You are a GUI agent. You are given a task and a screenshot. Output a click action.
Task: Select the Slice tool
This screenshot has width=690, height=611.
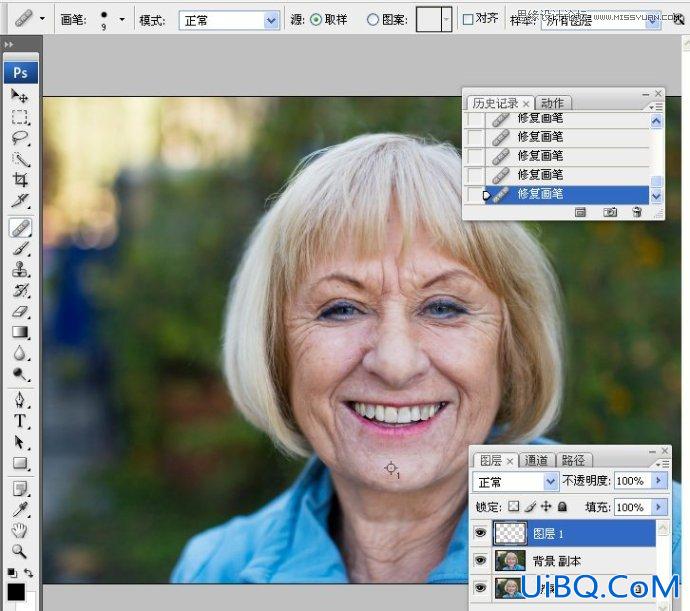[x=19, y=201]
